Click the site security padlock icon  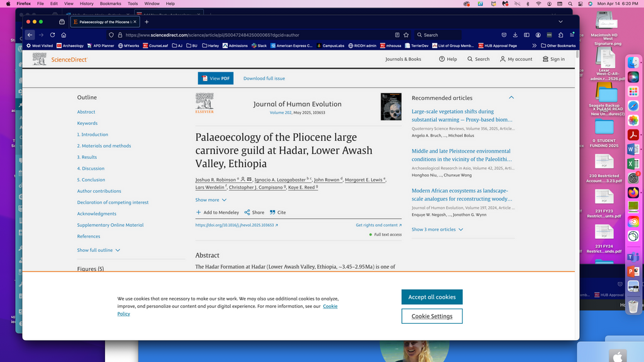tap(120, 35)
